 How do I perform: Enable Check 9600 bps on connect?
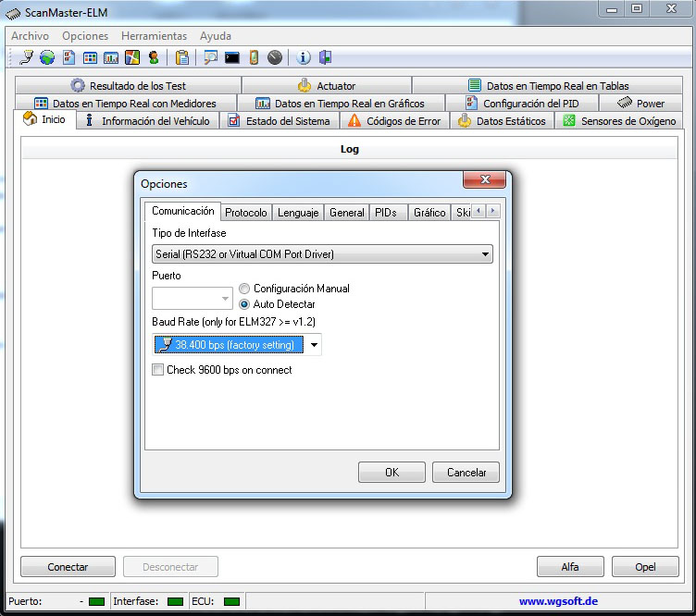(x=158, y=370)
